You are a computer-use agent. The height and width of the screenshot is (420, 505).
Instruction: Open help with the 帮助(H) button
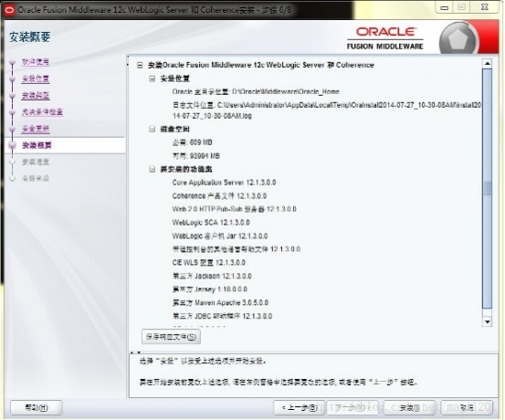37,408
